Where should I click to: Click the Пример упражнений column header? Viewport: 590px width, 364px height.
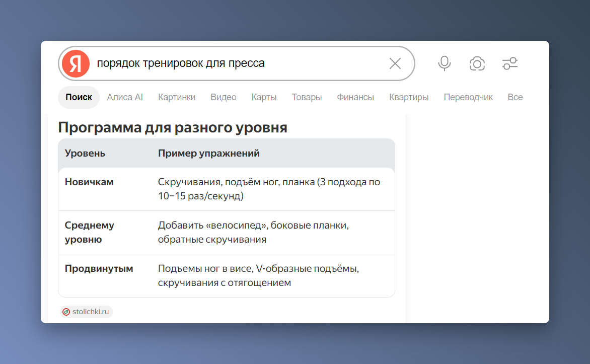[209, 153]
